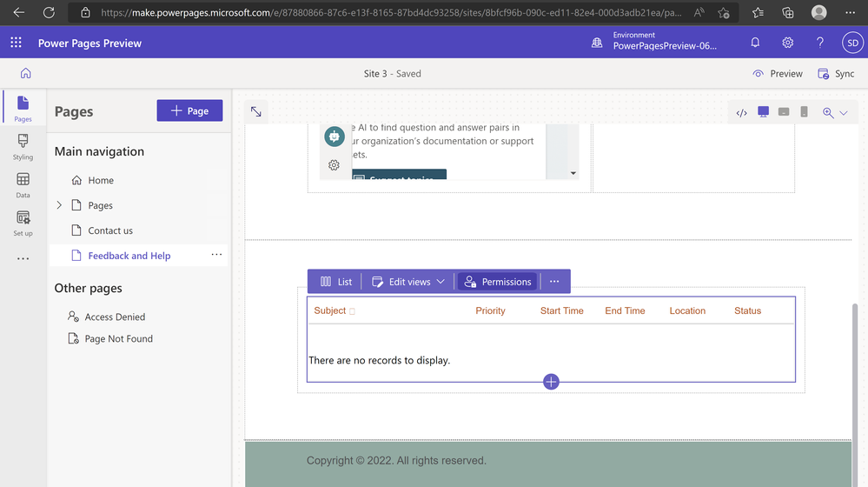This screenshot has height=487, width=868.
Task: Add page to favorites star icon
Action: (723, 12)
